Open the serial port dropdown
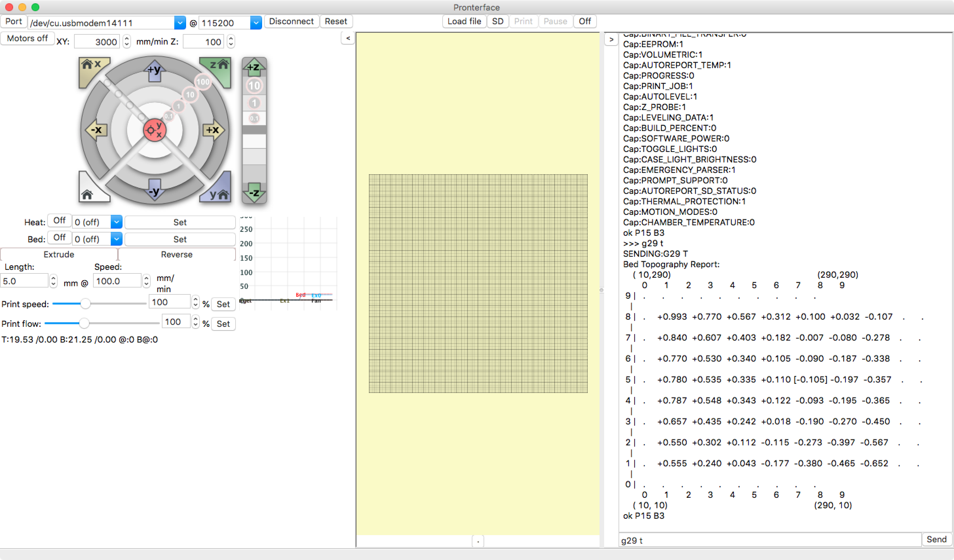Image resolution: width=954 pixels, height=560 pixels. [x=180, y=23]
